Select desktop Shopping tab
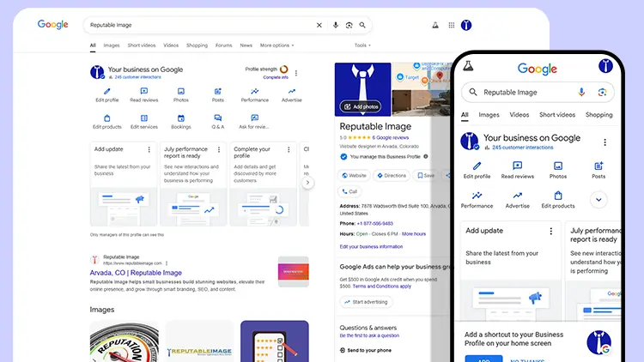Image resolution: width=644 pixels, height=362 pixels. click(x=197, y=45)
